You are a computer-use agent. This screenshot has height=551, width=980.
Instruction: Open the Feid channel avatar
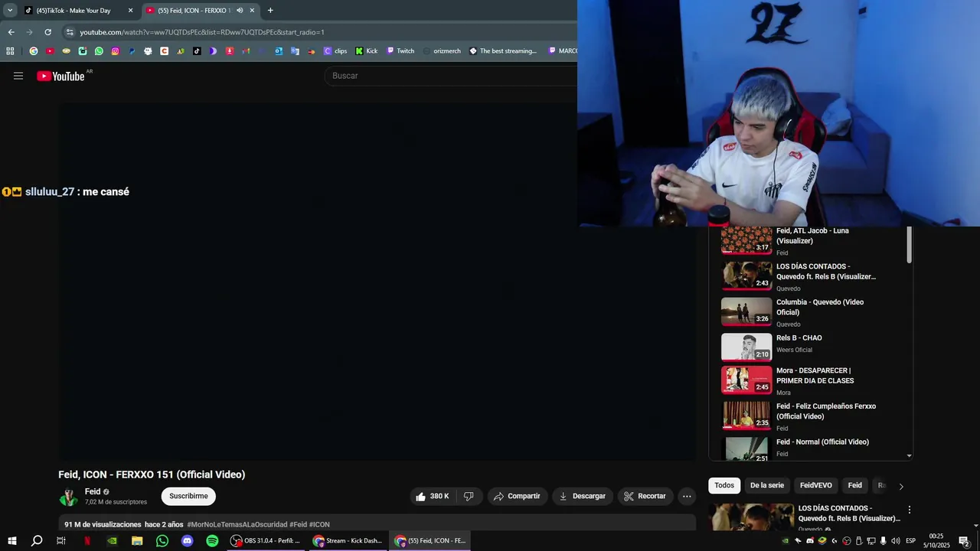(69, 497)
